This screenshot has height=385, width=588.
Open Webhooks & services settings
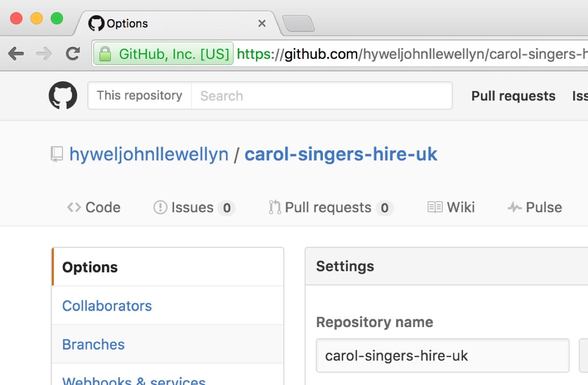(168, 374)
